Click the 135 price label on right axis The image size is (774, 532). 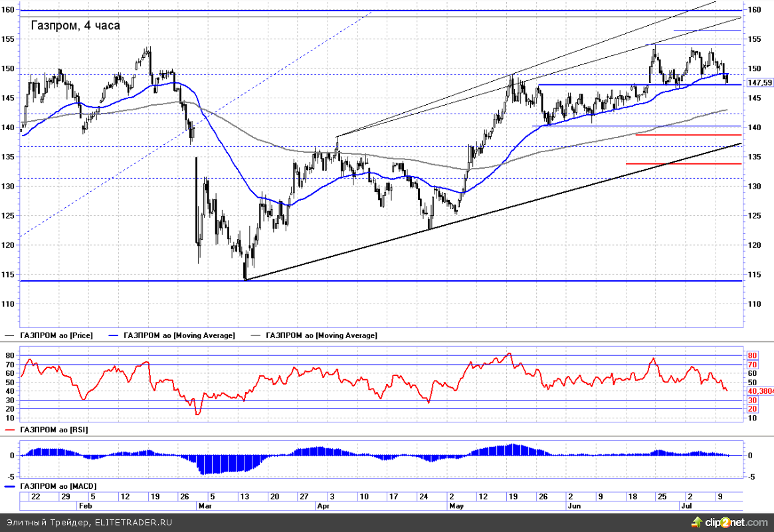pos(754,157)
